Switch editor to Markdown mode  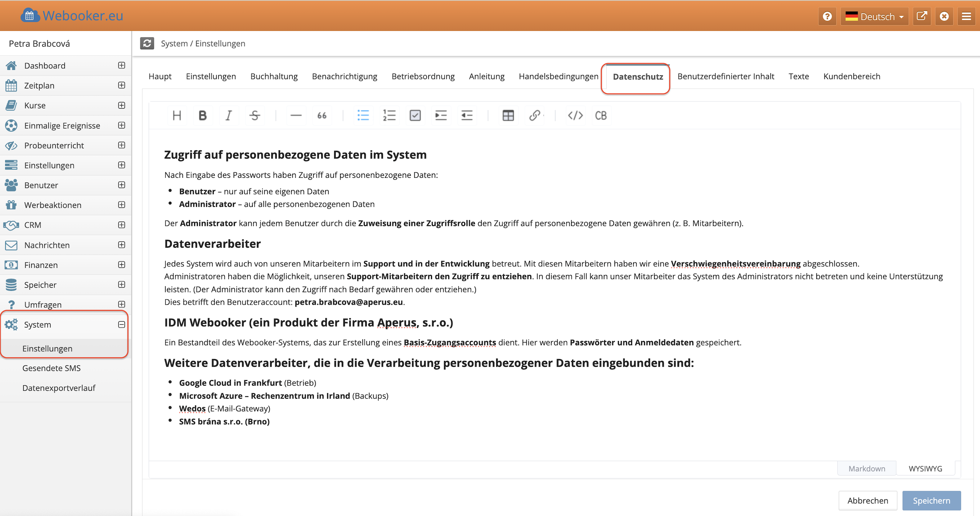[x=866, y=468]
